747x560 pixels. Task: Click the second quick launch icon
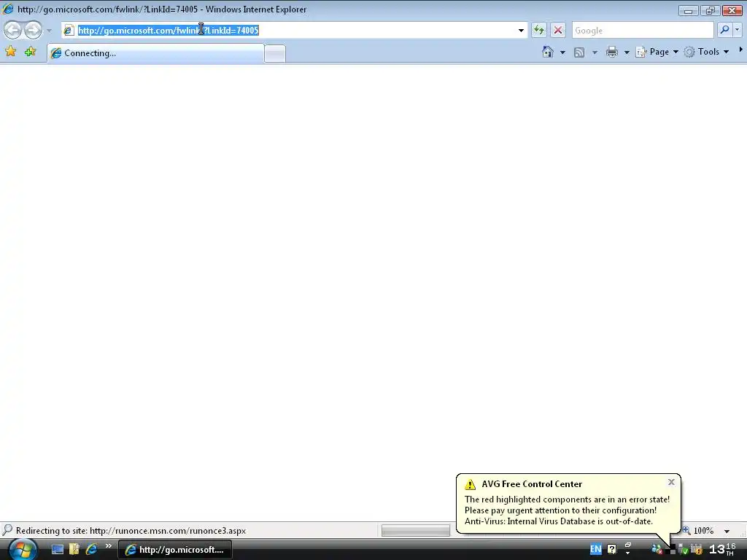pos(74,550)
